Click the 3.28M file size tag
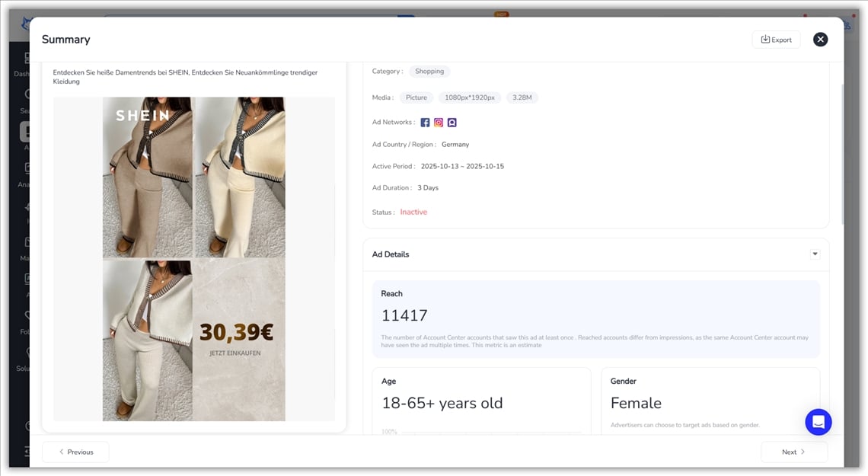Screen dimensions: 868x476 click(x=522, y=97)
